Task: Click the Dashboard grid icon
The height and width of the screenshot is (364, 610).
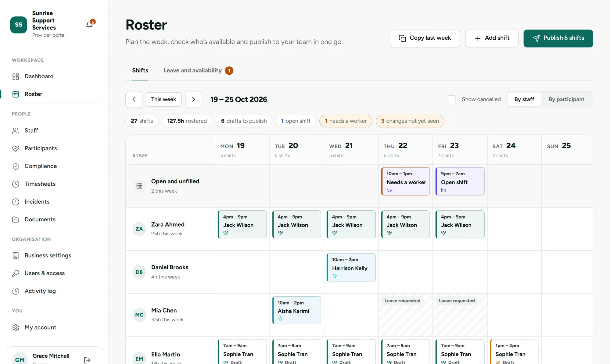Action: coord(16,77)
